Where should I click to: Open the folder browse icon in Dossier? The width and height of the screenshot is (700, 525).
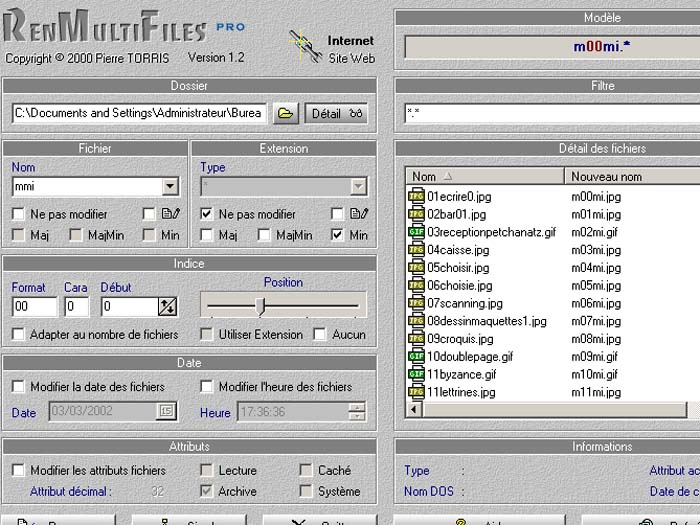[286, 113]
